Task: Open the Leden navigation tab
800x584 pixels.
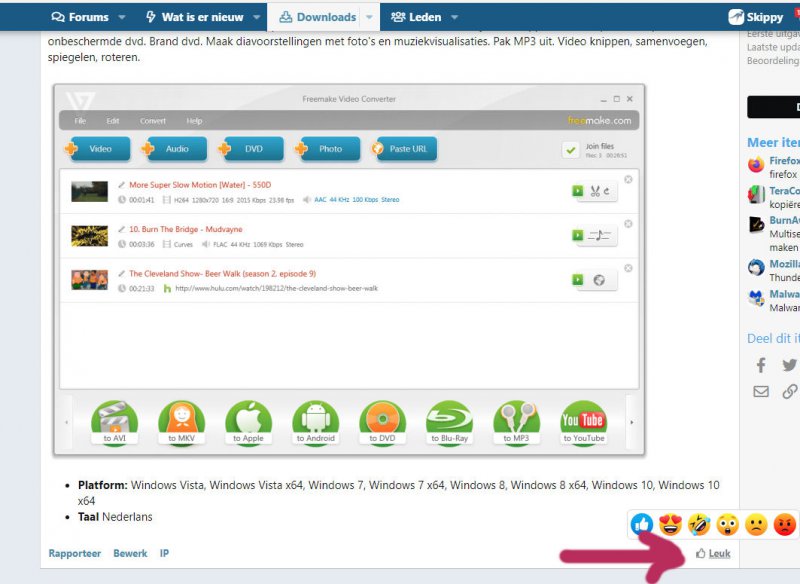Action: [x=416, y=17]
